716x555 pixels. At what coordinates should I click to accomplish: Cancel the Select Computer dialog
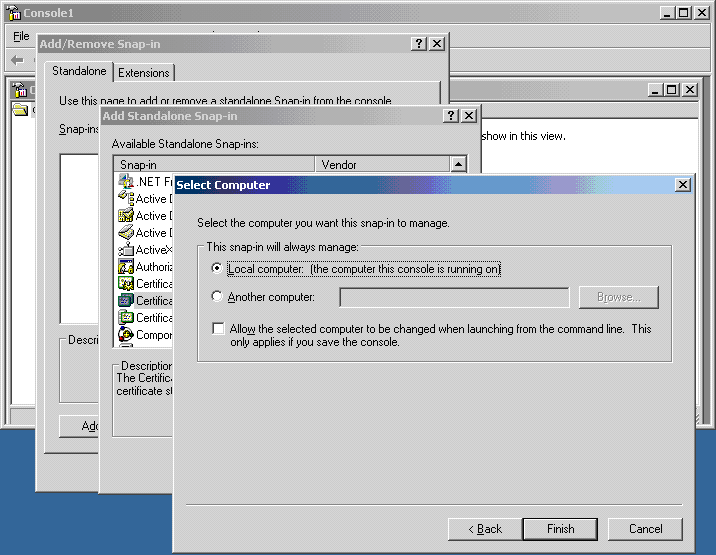point(645,529)
